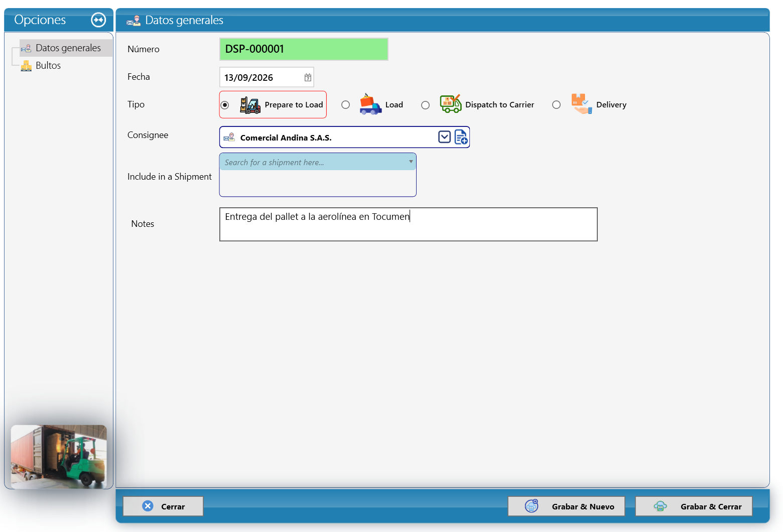Click the Dispatch to Carrier label
Image resolution: width=783 pixels, height=532 pixels.
(x=499, y=105)
